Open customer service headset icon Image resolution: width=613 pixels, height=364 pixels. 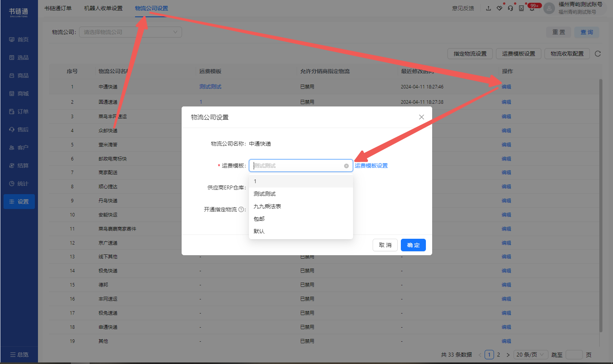tap(510, 8)
